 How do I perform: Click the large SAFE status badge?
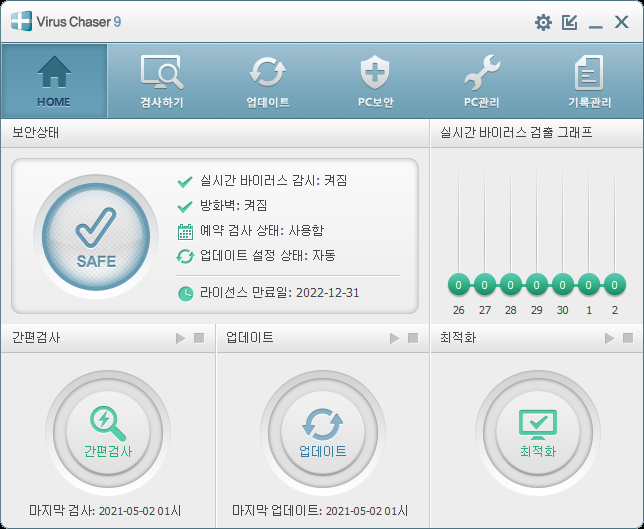(x=96, y=236)
